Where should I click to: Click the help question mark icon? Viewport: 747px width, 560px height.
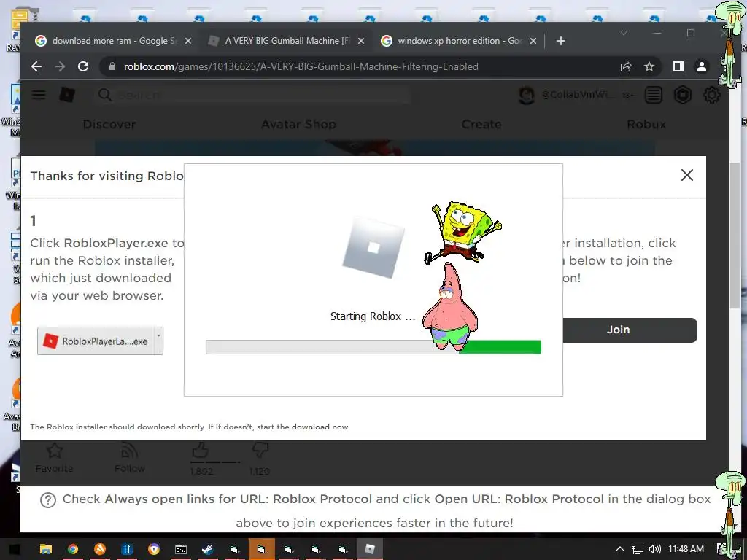[48, 500]
